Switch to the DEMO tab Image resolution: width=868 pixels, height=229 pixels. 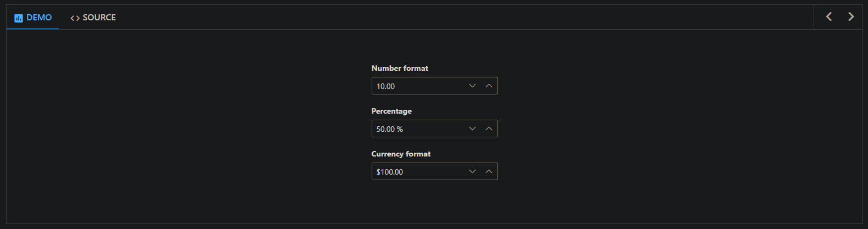pos(38,18)
